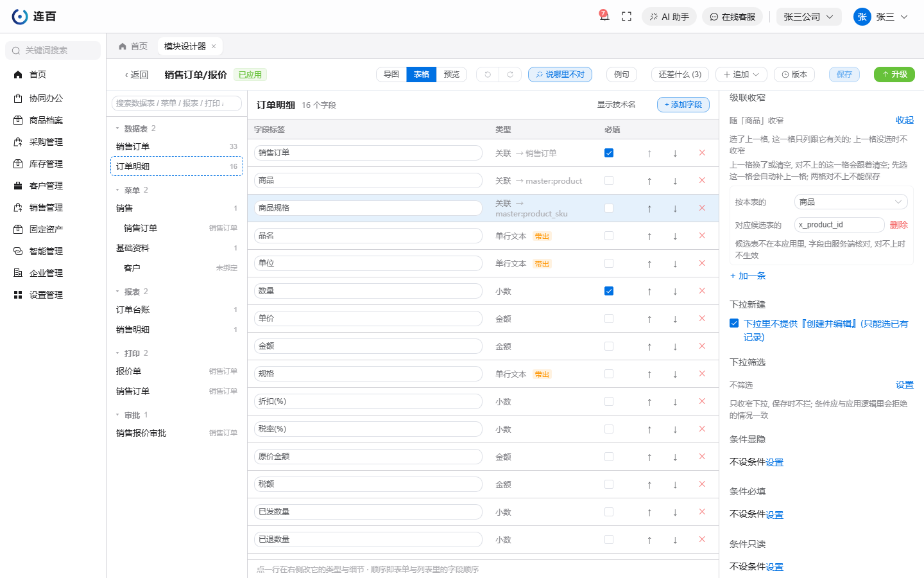
Task: Switch to 导图 view tab
Action: (391, 74)
